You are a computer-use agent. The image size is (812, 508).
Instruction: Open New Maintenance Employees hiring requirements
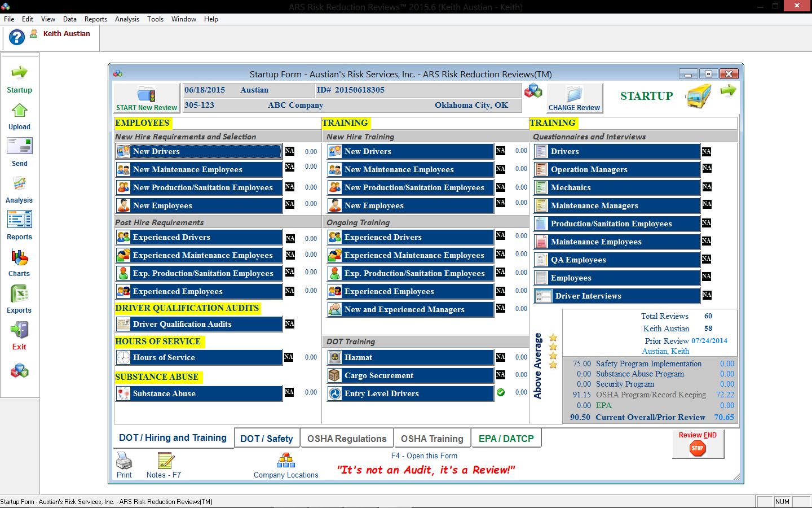(198, 169)
